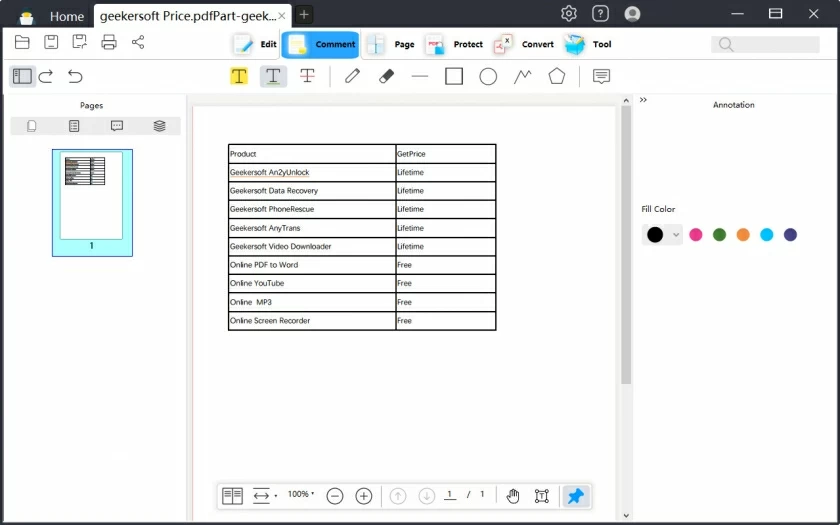Select the rectangle shape tool

pos(454,76)
